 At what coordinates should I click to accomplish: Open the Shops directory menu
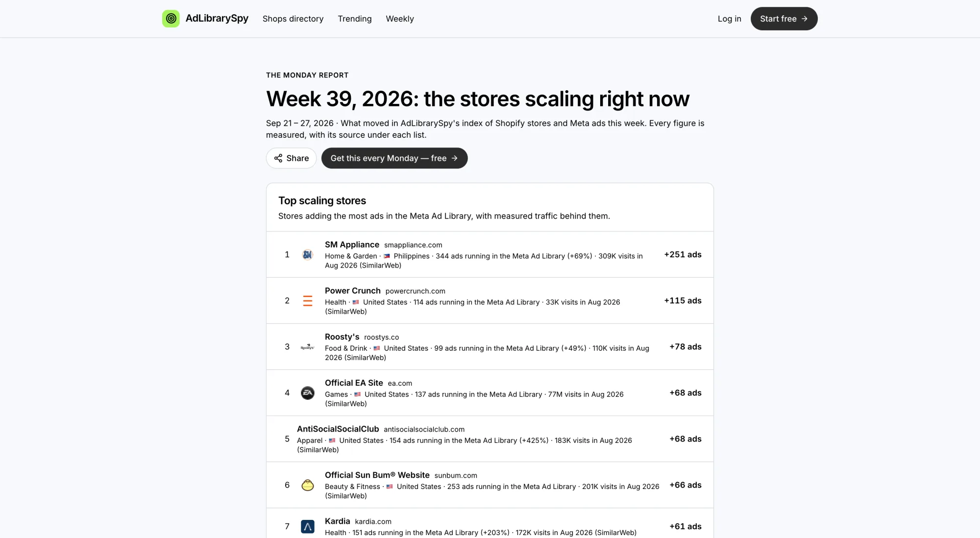point(293,19)
